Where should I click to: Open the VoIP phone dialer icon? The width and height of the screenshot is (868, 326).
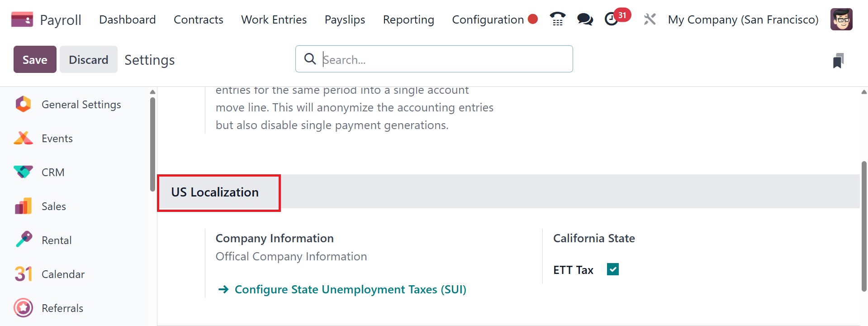click(557, 19)
